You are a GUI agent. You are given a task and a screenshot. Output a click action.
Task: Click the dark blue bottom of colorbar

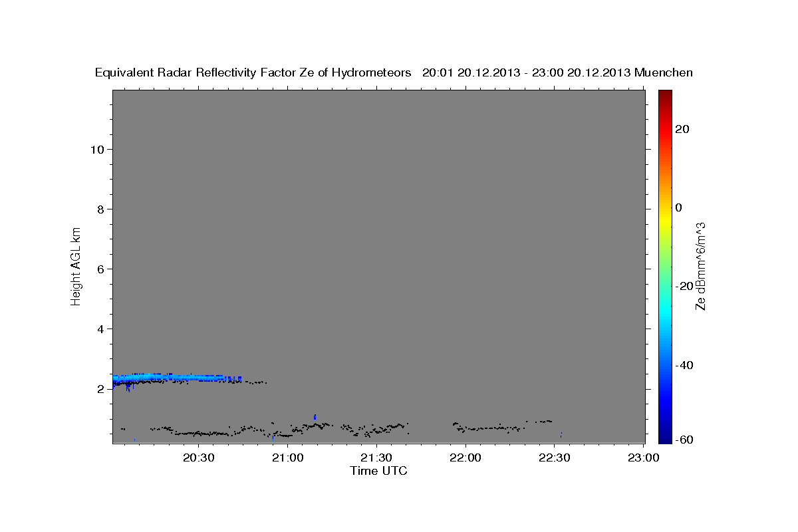665,438
